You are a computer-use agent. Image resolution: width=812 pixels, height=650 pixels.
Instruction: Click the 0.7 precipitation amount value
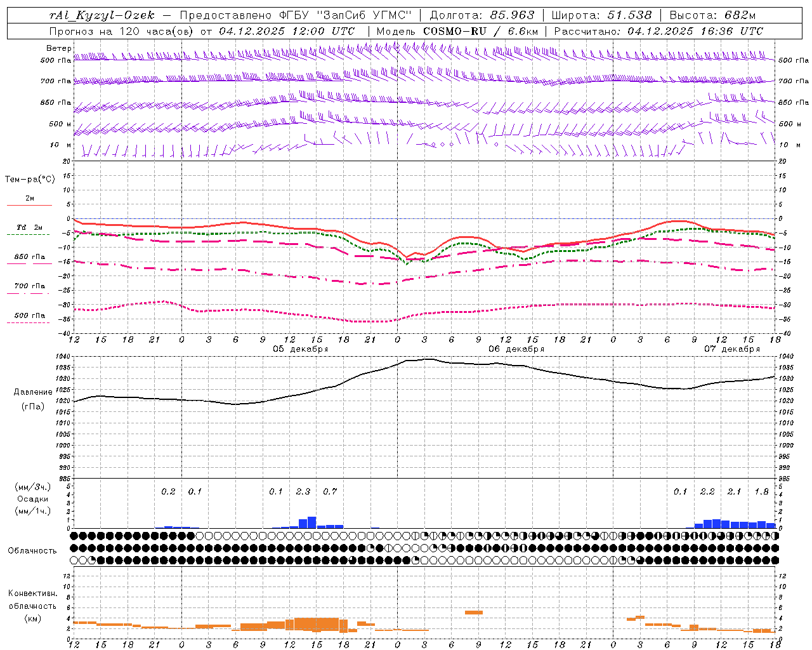coord(330,491)
